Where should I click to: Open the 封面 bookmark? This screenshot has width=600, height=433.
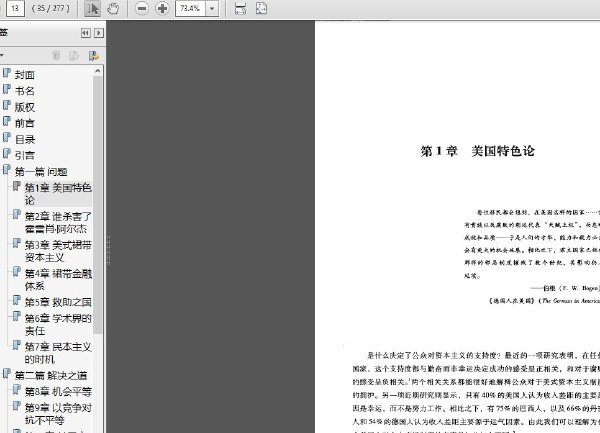click(x=25, y=74)
